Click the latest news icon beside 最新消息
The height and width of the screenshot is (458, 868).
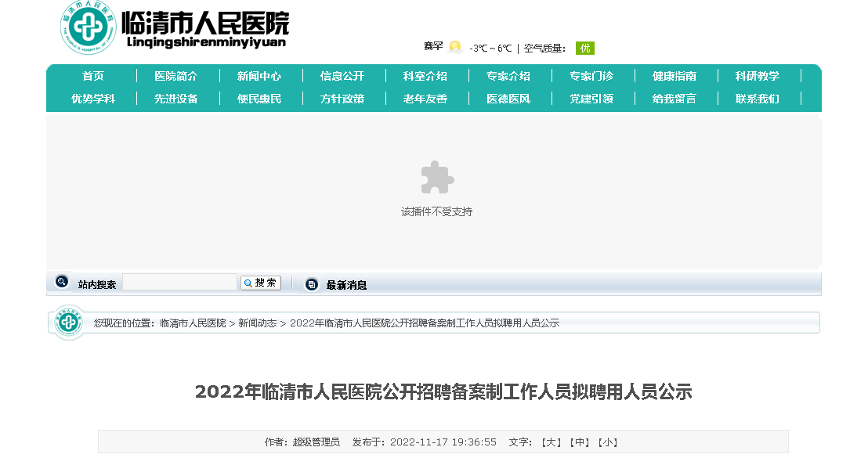point(312,284)
